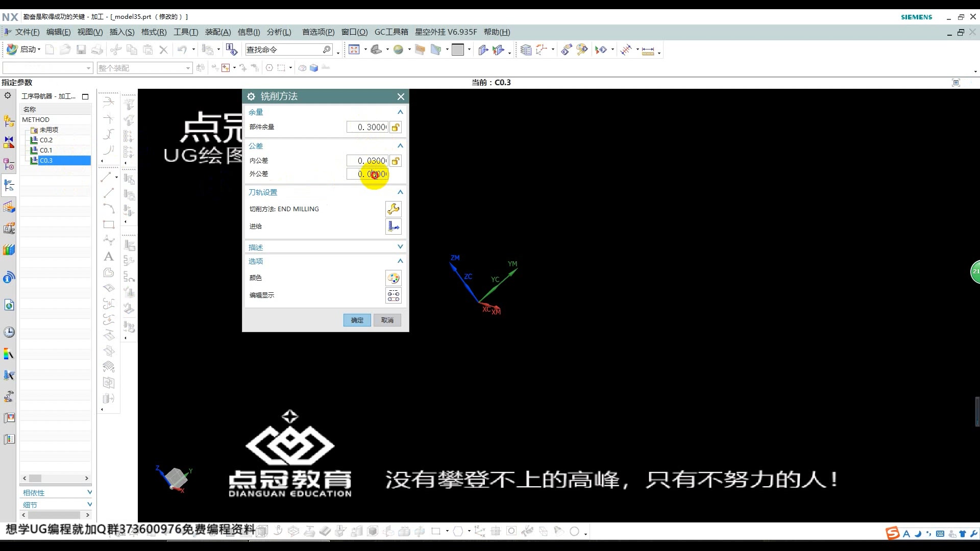Image resolution: width=980 pixels, height=551 pixels.
Task: Toggle the 内公差 lock icon
Action: (x=396, y=160)
